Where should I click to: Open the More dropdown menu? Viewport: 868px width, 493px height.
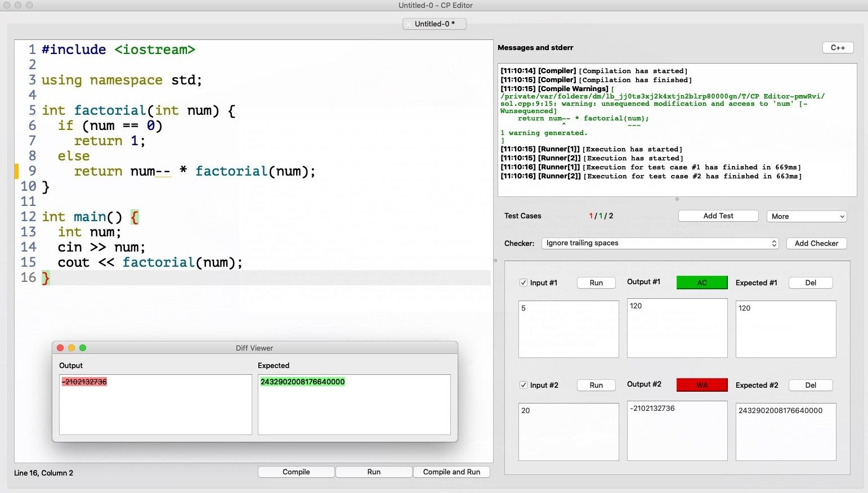(x=806, y=216)
